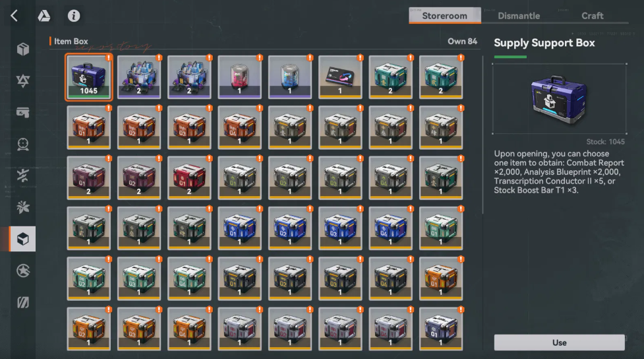Select the first blue 01 crate

tap(239, 228)
